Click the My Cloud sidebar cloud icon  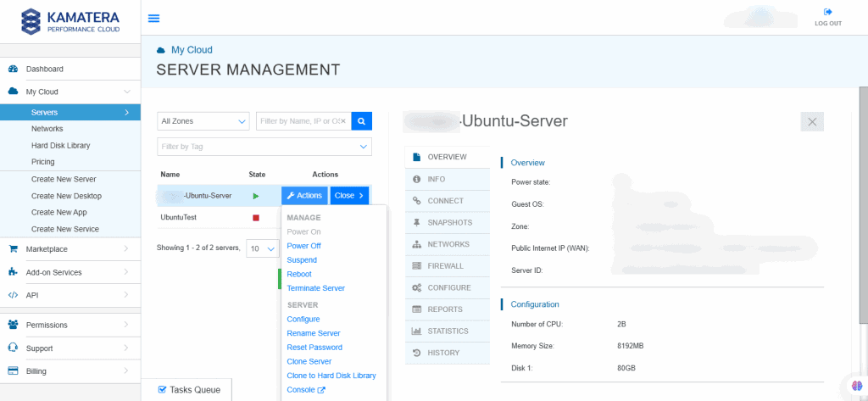pos(14,92)
